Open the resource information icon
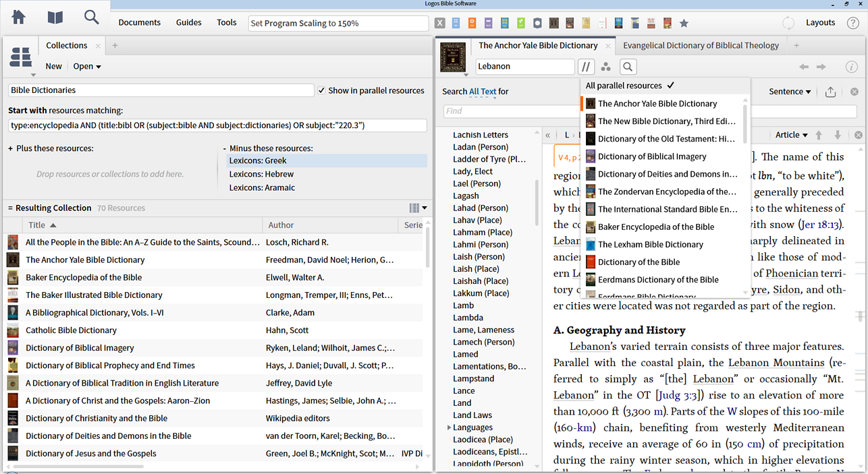Screen dimensions: 868x474 tap(852, 67)
